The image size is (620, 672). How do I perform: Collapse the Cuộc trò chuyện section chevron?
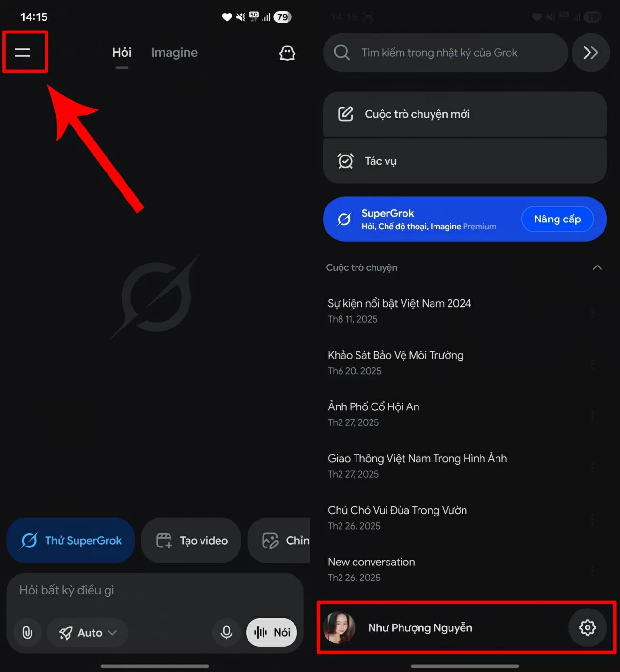click(597, 267)
